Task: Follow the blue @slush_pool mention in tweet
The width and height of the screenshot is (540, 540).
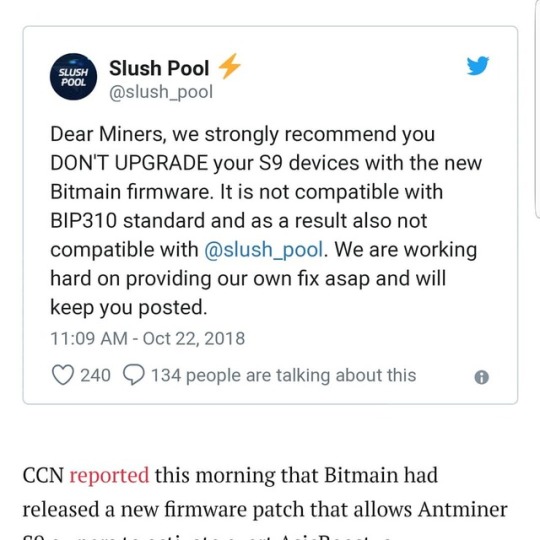Action: [x=264, y=250]
